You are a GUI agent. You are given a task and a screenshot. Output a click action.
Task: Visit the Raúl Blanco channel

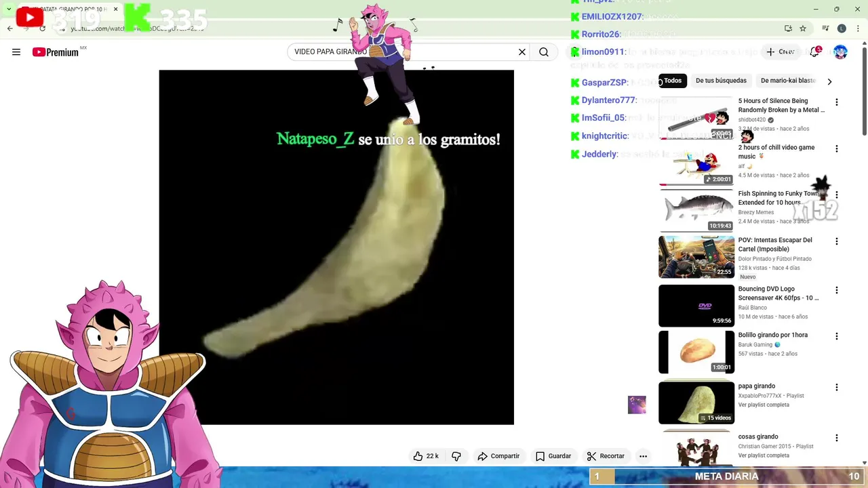[x=753, y=308]
